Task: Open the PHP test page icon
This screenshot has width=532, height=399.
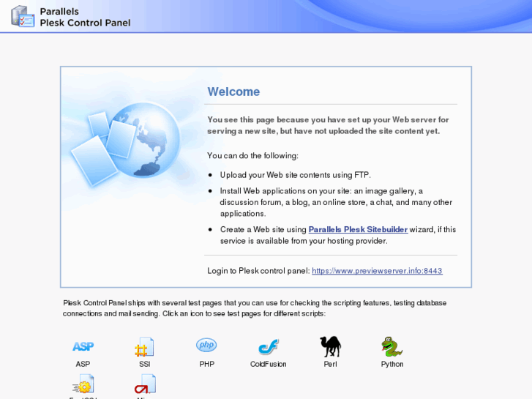Action: pyautogui.click(x=206, y=346)
